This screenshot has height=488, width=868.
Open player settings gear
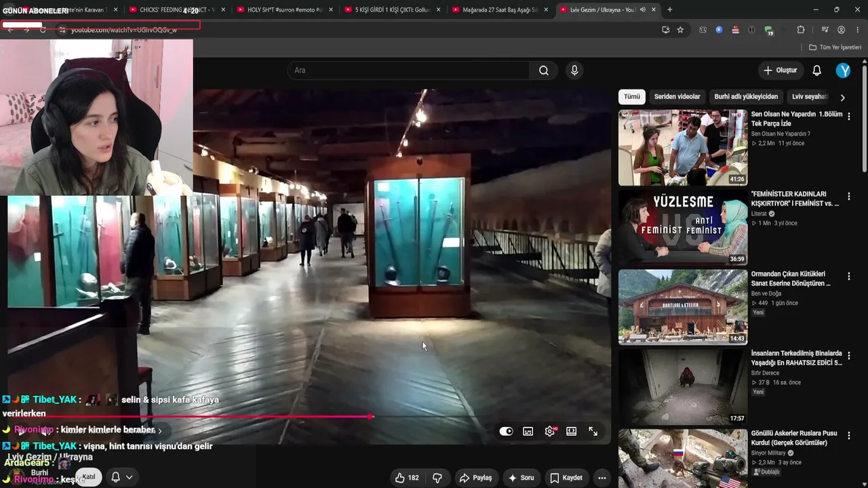point(550,431)
